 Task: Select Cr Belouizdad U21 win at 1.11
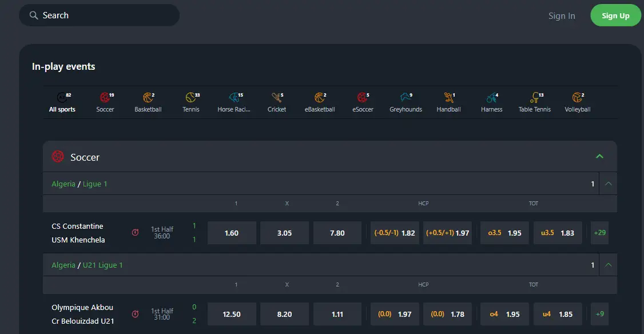point(337,315)
